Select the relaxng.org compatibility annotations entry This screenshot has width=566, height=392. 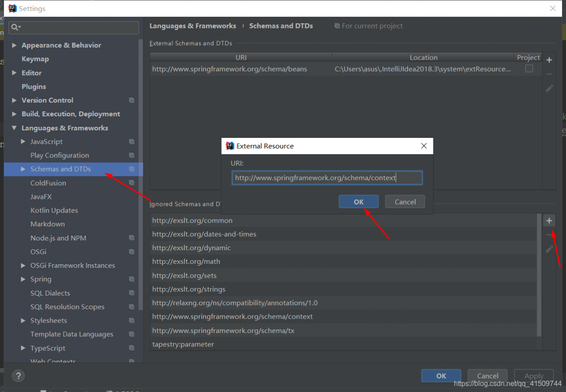tap(343, 303)
